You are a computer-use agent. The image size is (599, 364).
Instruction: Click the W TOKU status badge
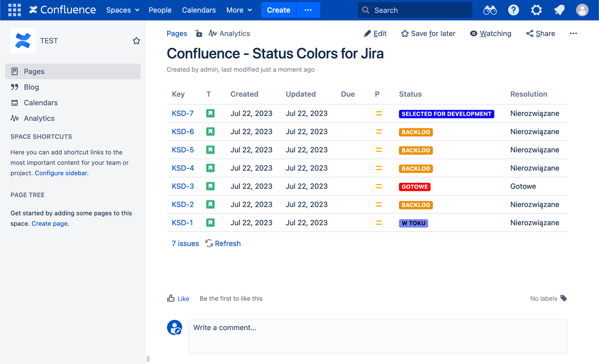[413, 223]
